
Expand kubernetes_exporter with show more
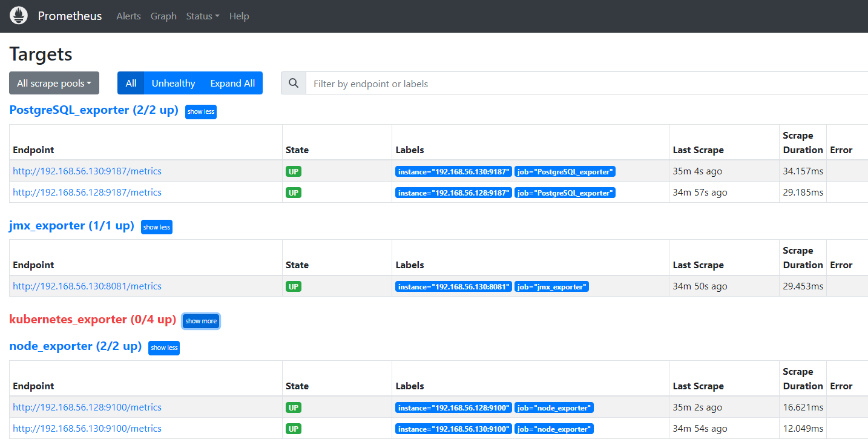(x=201, y=321)
